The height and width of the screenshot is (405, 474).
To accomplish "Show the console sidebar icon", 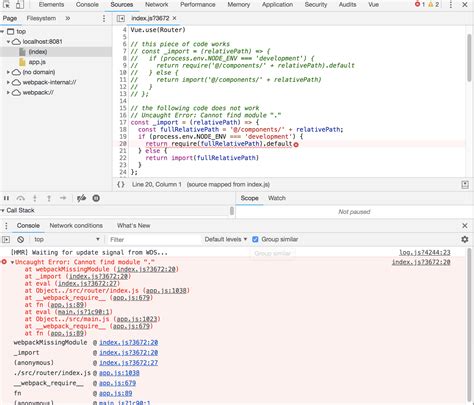I will point(6,239).
